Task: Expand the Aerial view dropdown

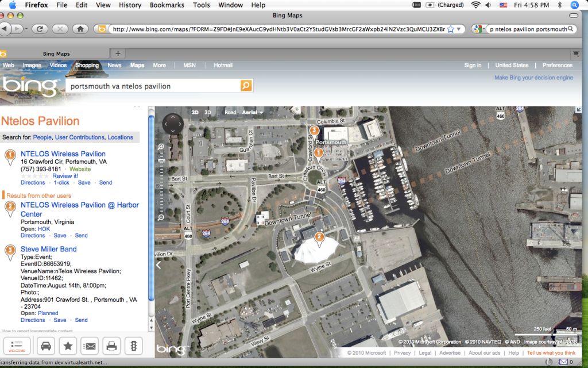Action: 253,112
